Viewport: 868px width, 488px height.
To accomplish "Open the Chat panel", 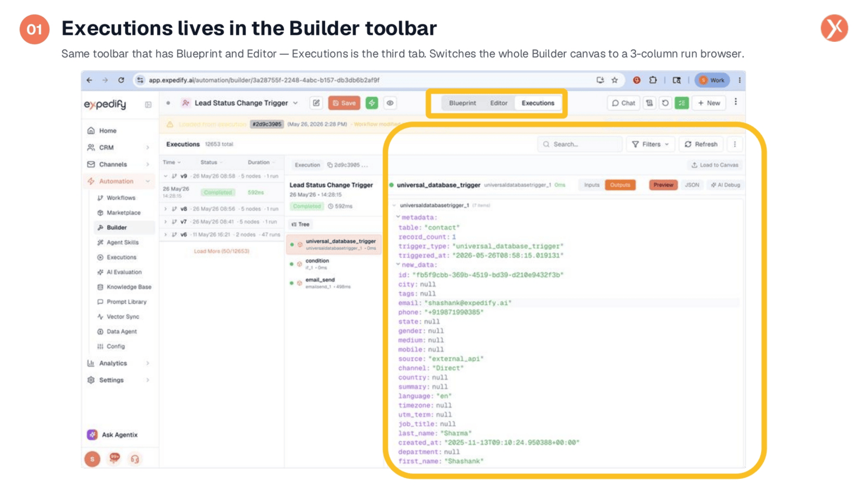I will (623, 103).
